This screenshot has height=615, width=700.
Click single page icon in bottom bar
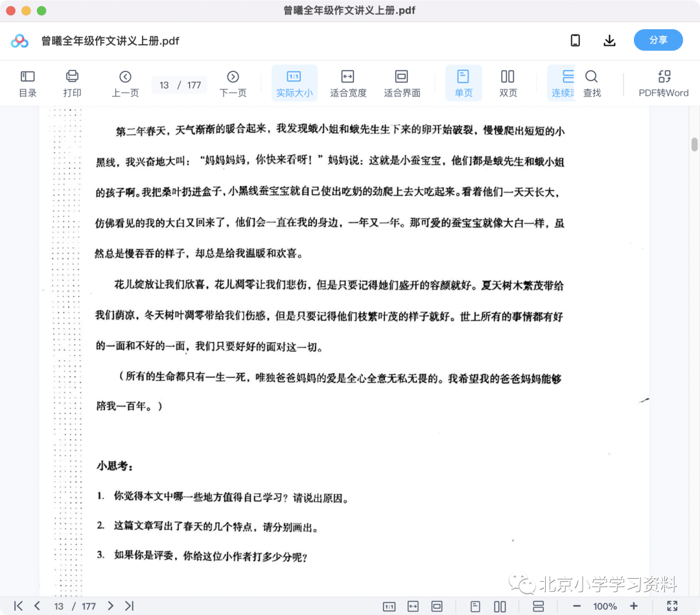(x=475, y=607)
